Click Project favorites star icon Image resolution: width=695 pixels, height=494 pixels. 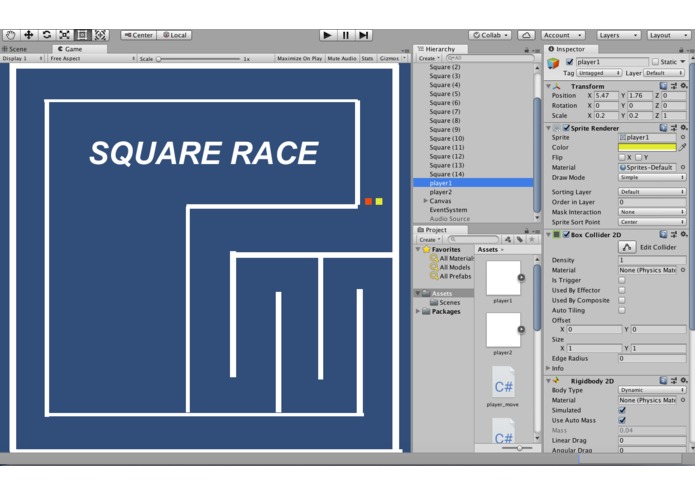pos(532,239)
